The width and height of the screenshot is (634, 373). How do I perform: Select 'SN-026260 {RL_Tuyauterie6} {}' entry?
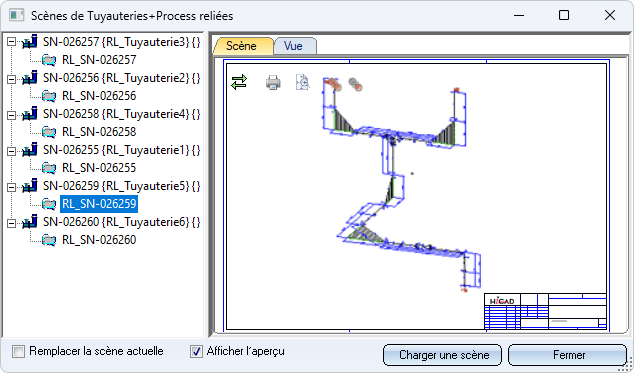pos(121,222)
